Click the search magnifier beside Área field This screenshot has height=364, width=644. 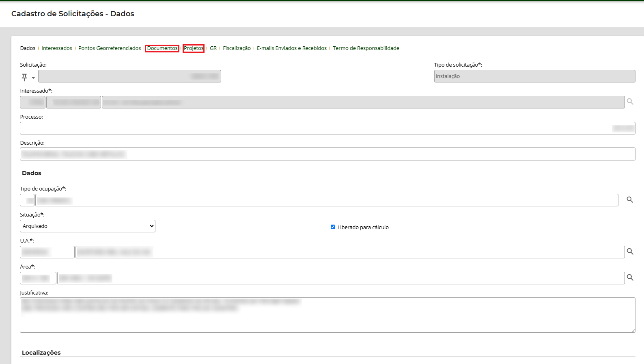630,278
